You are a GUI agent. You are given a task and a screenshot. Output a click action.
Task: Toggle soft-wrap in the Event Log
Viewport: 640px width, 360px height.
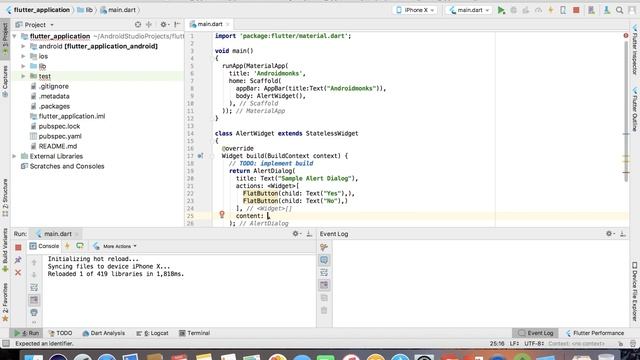click(x=324, y=272)
